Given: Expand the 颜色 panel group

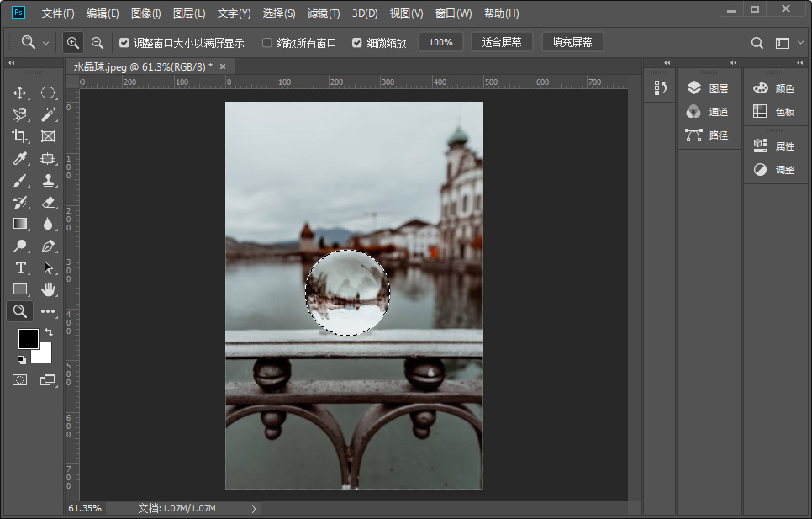Looking at the screenshot, I should tap(800, 63).
